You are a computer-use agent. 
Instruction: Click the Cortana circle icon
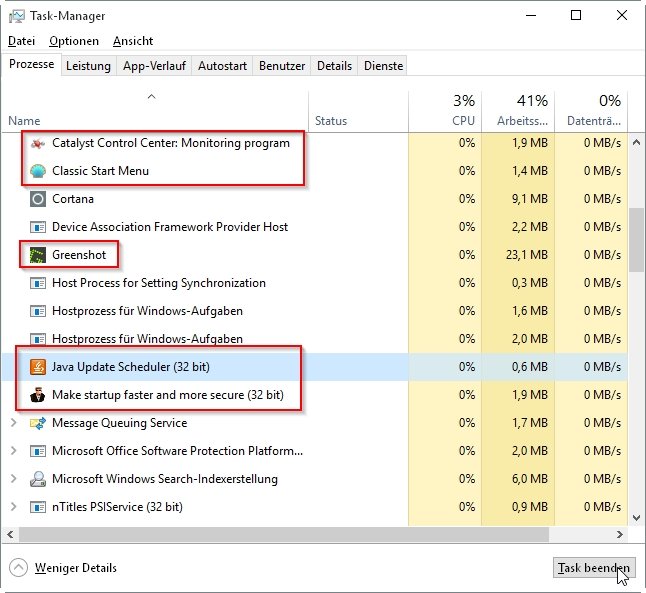coord(38,199)
